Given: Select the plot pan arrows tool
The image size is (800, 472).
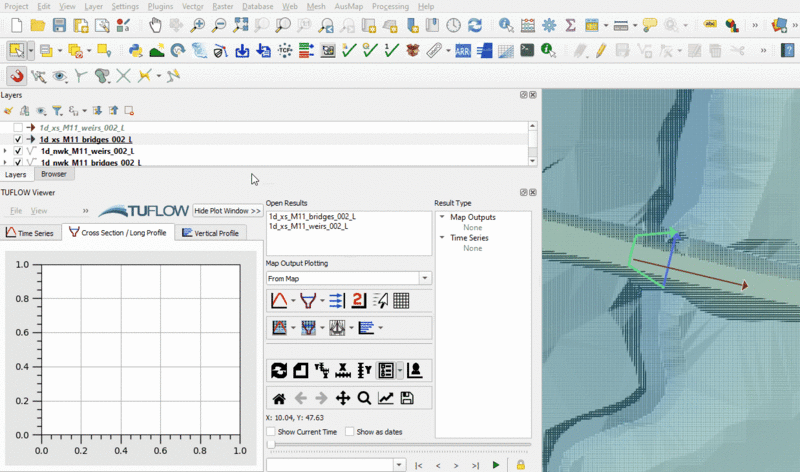Looking at the screenshot, I should click(343, 398).
